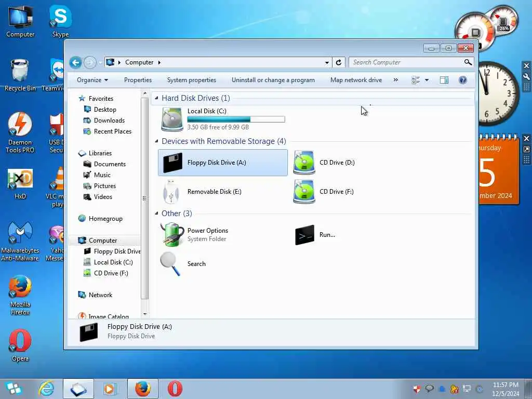The width and height of the screenshot is (532, 399).
Task: Click the search magnifier in Search Computer box
Action: click(x=468, y=62)
